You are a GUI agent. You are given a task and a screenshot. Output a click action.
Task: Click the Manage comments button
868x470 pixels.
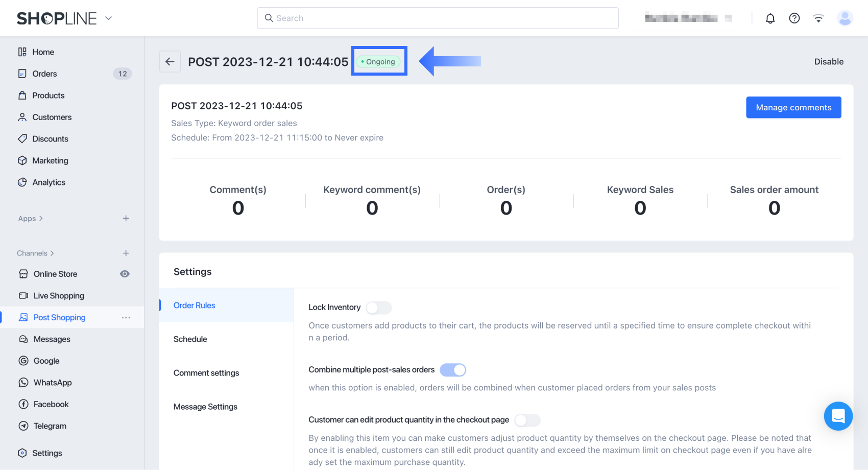pos(793,107)
